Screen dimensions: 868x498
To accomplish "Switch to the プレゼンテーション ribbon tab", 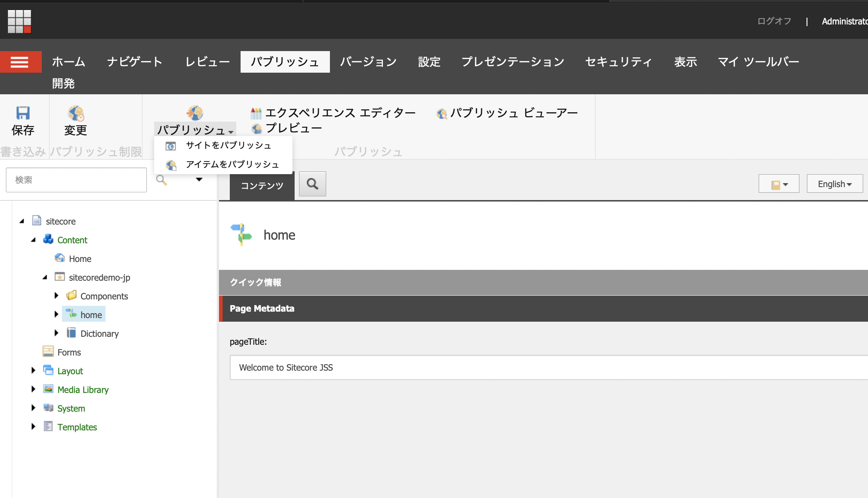I will 513,62.
